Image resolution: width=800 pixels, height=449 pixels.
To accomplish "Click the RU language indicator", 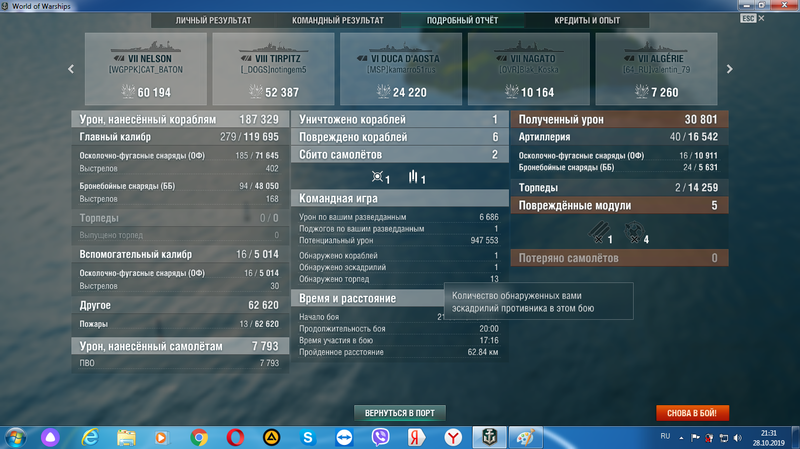I will point(665,436).
